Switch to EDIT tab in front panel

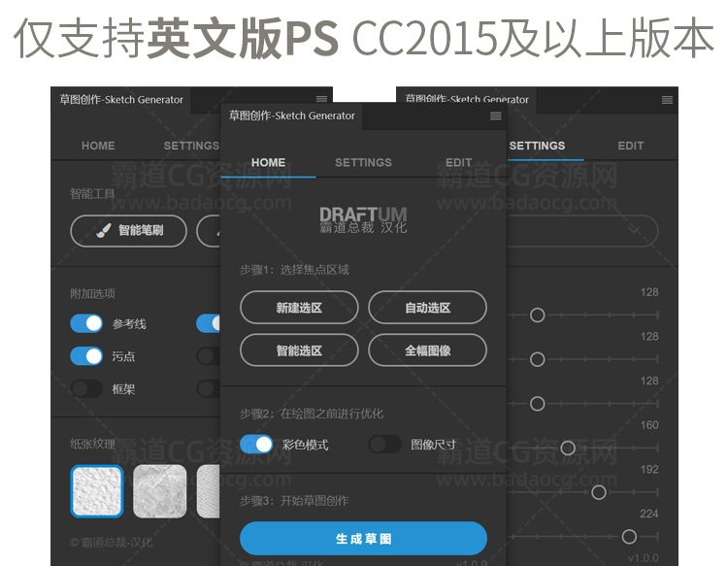point(458,162)
